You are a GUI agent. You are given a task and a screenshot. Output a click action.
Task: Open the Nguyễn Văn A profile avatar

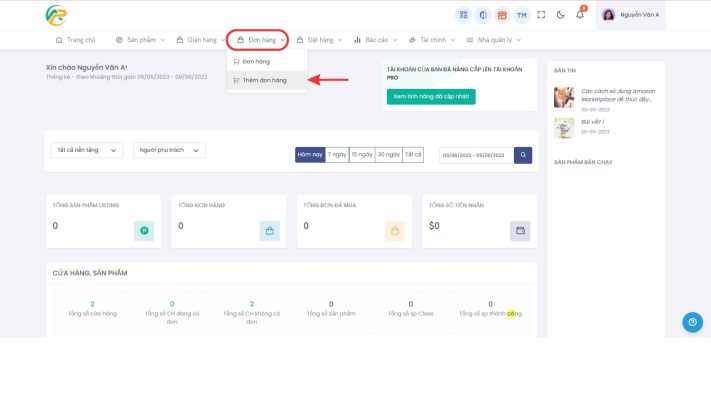point(611,15)
